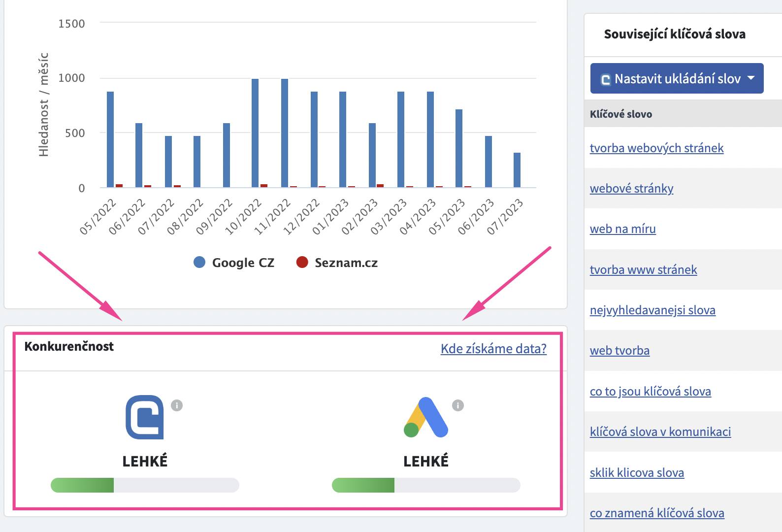Click the Google Ads logo icon
The height and width of the screenshot is (532, 782).
click(x=426, y=417)
